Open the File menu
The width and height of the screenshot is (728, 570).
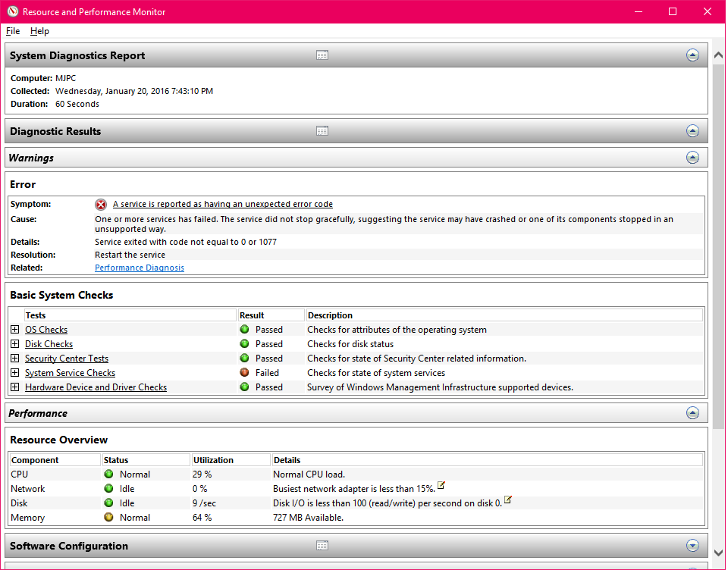(13, 31)
